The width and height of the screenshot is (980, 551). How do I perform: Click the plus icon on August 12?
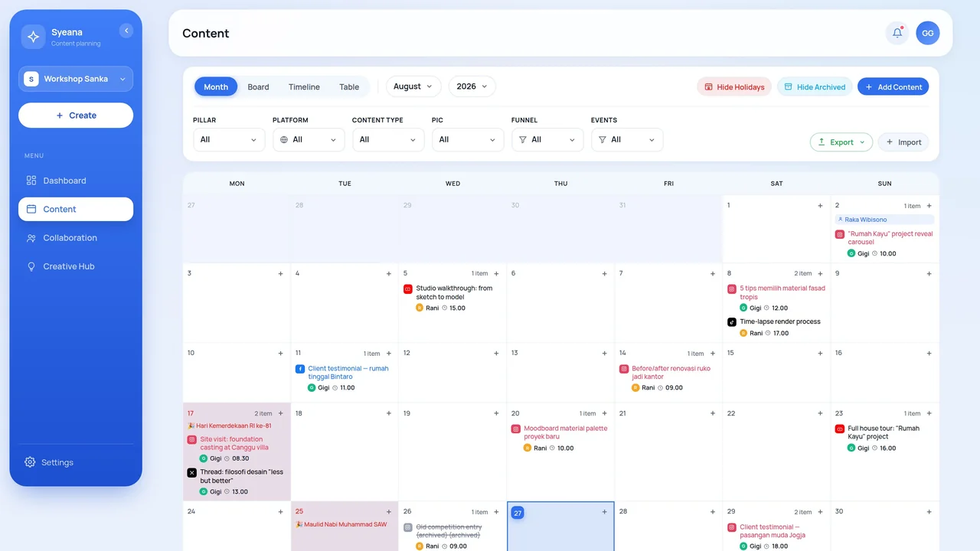pos(496,354)
